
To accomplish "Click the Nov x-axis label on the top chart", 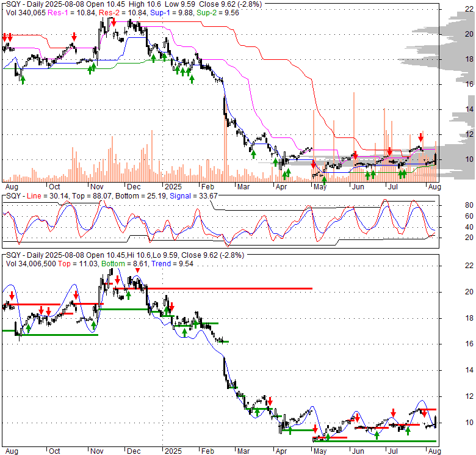I will (x=97, y=187).
